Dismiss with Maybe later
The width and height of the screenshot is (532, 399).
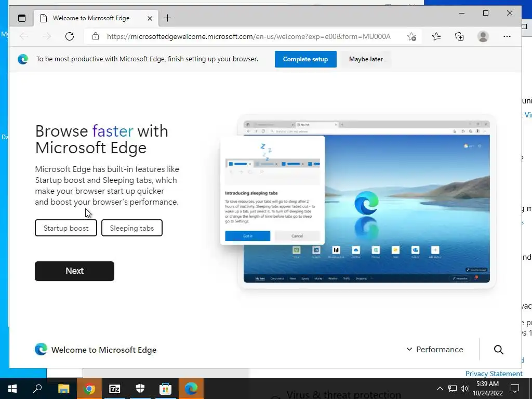click(366, 59)
